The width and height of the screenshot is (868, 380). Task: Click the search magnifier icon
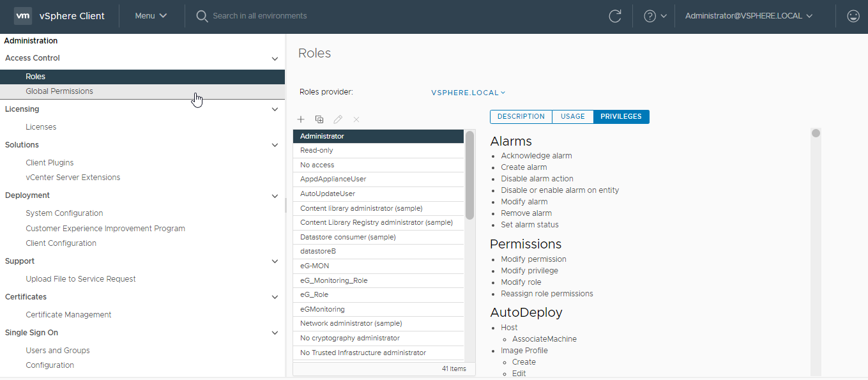[x=202, y=16]
